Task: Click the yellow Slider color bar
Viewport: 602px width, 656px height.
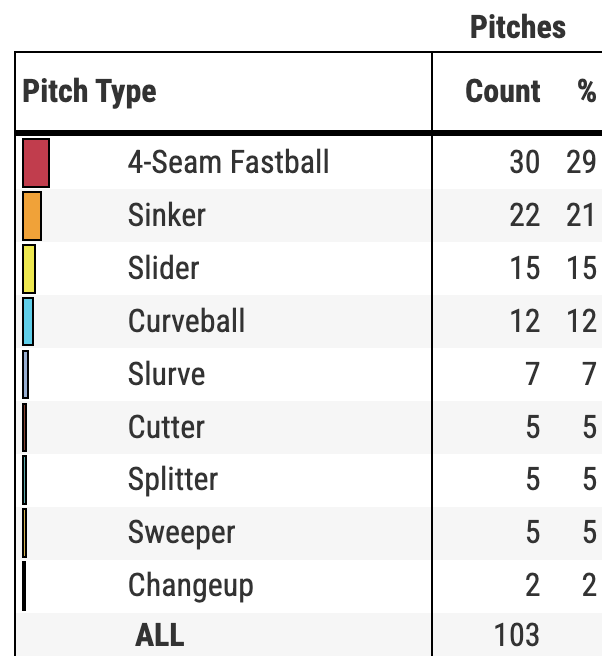Action: coord(29,269)
